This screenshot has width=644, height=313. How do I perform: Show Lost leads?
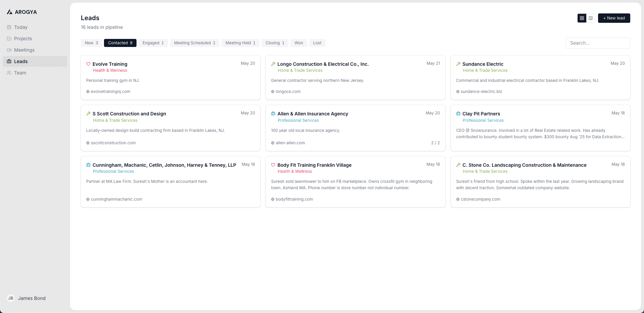click(317, 43)
